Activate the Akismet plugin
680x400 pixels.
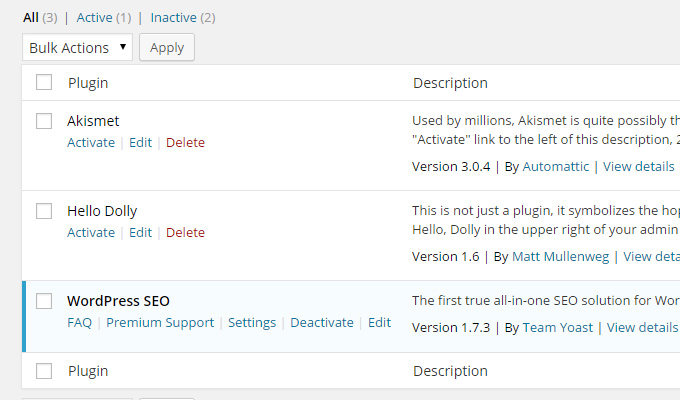click(91, 143)
